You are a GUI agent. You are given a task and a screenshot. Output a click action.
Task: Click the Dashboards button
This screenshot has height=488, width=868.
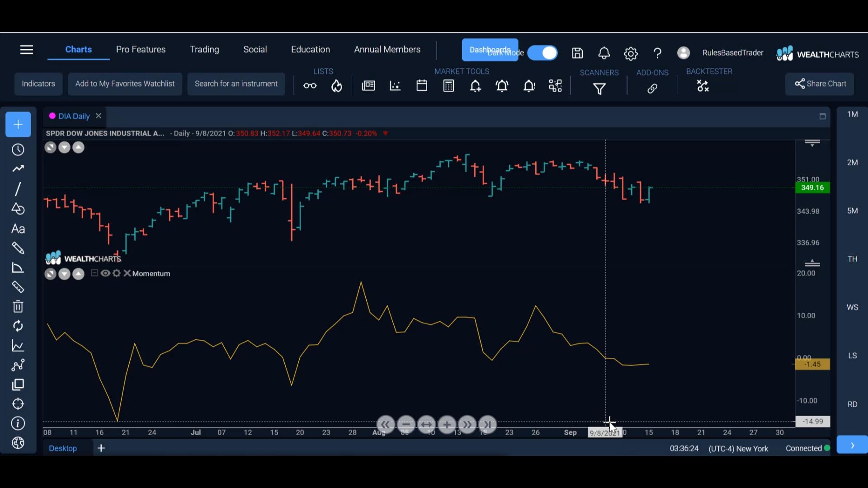click(490, 50)
